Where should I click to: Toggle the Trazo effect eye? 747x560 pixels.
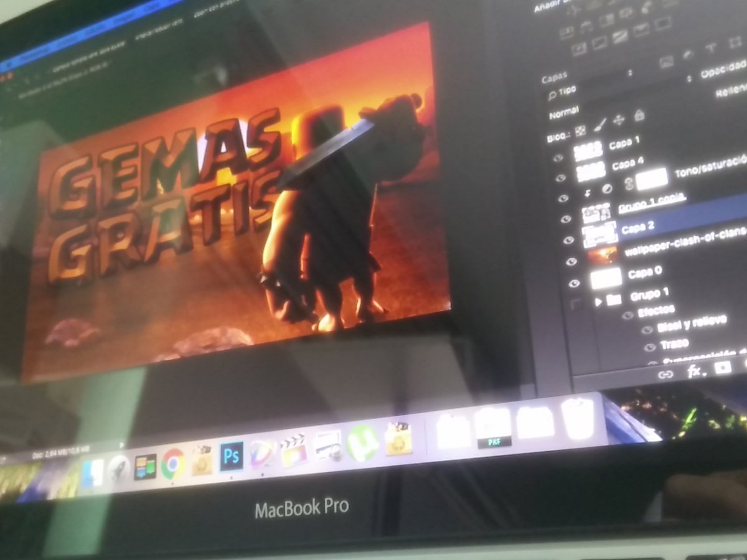point(649,347)
